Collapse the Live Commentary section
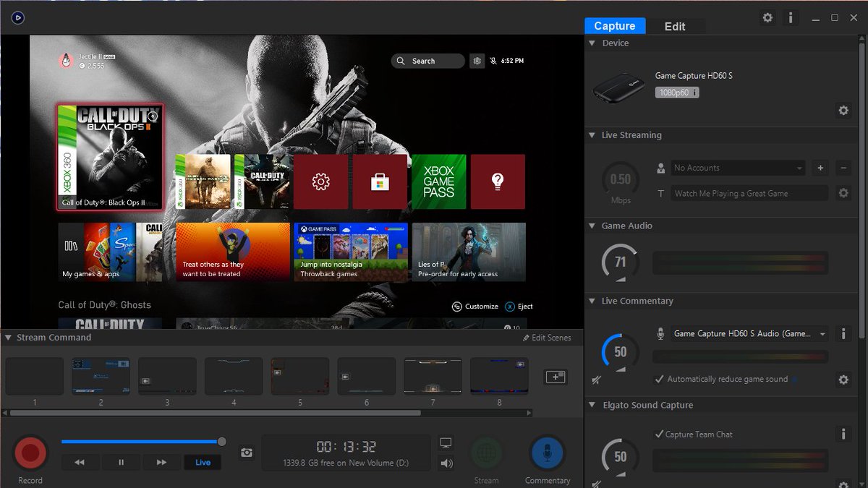Screen dimensions: 868x488 coord(591,301)
